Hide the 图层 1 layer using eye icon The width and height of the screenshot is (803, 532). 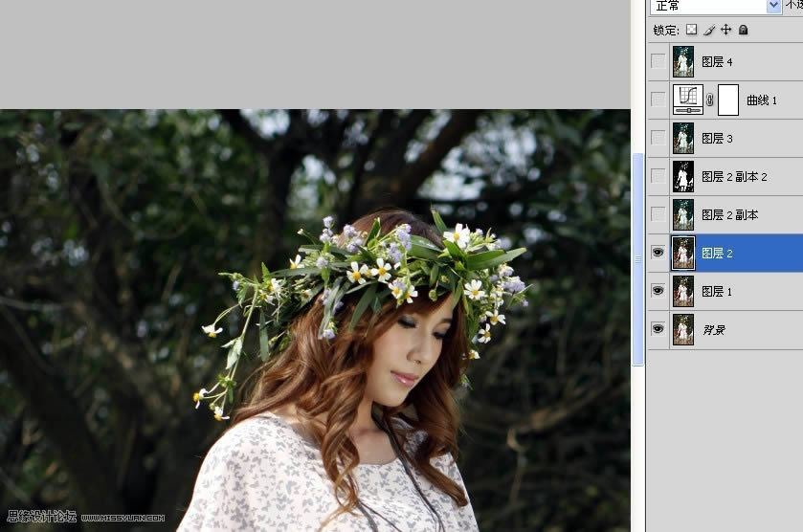(658, 291)
